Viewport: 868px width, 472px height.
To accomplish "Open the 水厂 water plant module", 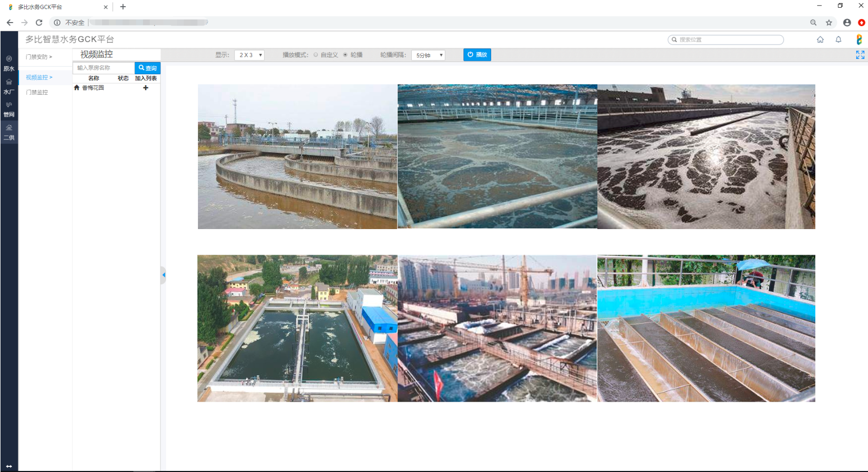I will [9, 87].
